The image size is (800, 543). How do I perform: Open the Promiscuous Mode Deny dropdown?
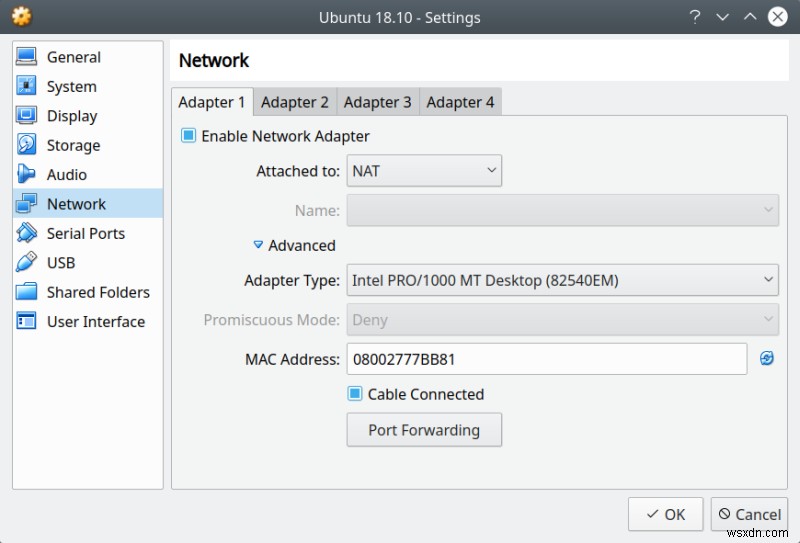coord(563,319)
